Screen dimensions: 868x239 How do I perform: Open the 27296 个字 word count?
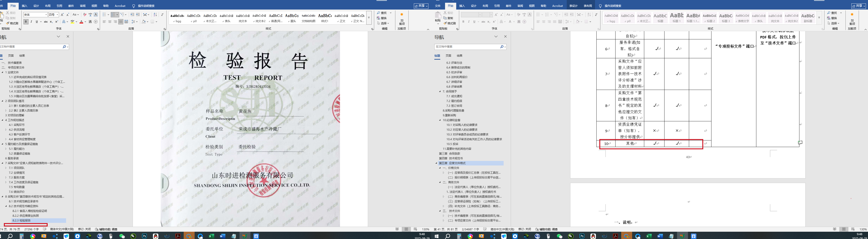pyautogui.click(x=31, y=229)
